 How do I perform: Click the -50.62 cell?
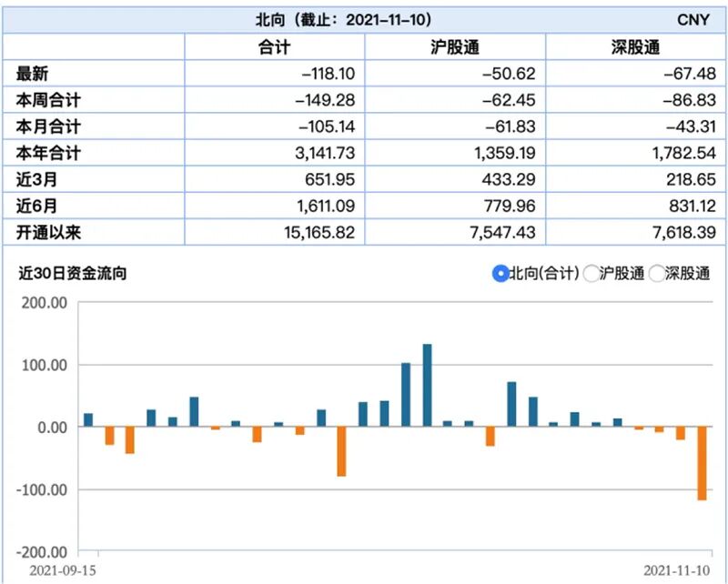point(509,74)
